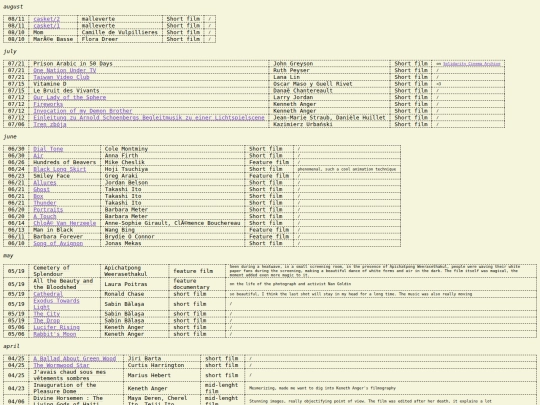This screenshot has width=540, height=405.
Task: Open the casket/2 link
Action: (46, 19)
